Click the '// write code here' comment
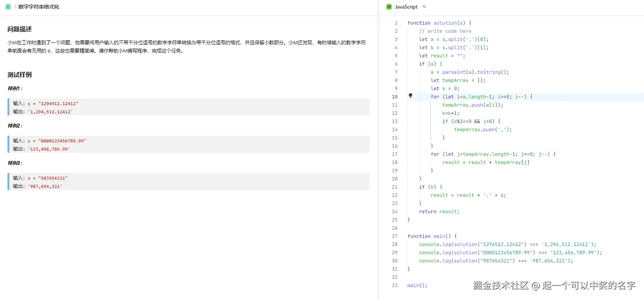The image size is (644, 299). pos(445,31)
